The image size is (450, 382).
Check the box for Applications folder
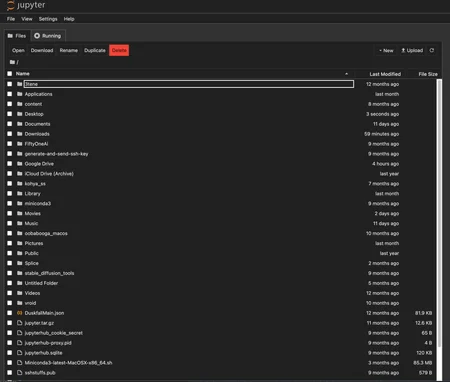point(10,94)
